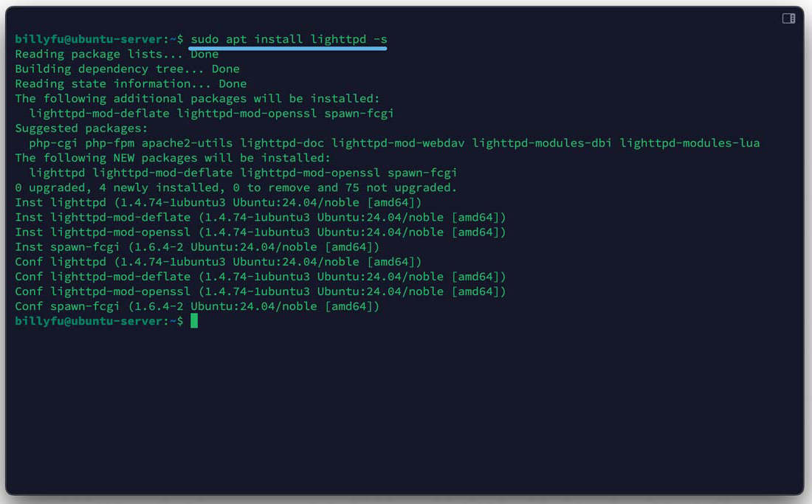Click 'lighttpd-modules-lua' in the suggested packages
The height and width of the screenshot is (504, 812).
(689, 143)
